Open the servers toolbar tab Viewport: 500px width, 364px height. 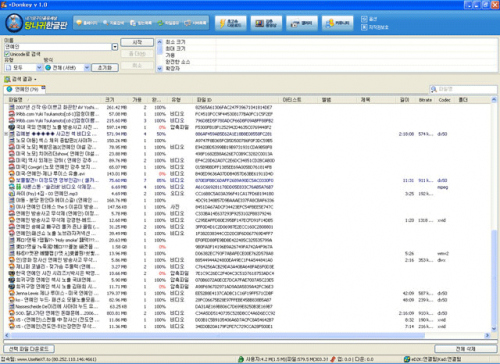click(195, 23)
